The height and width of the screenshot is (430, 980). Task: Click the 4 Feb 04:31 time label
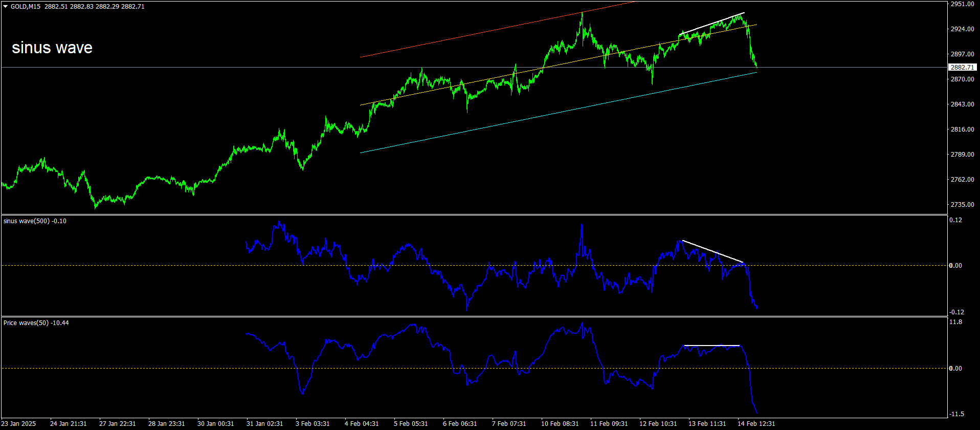tap(362, 424)
